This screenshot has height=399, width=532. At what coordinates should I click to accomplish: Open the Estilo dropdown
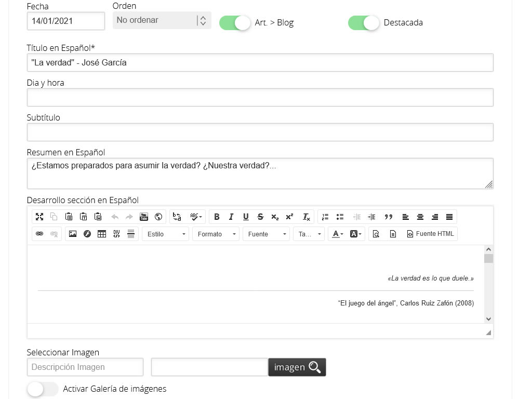pyautogui.click(x=166, y=234)
